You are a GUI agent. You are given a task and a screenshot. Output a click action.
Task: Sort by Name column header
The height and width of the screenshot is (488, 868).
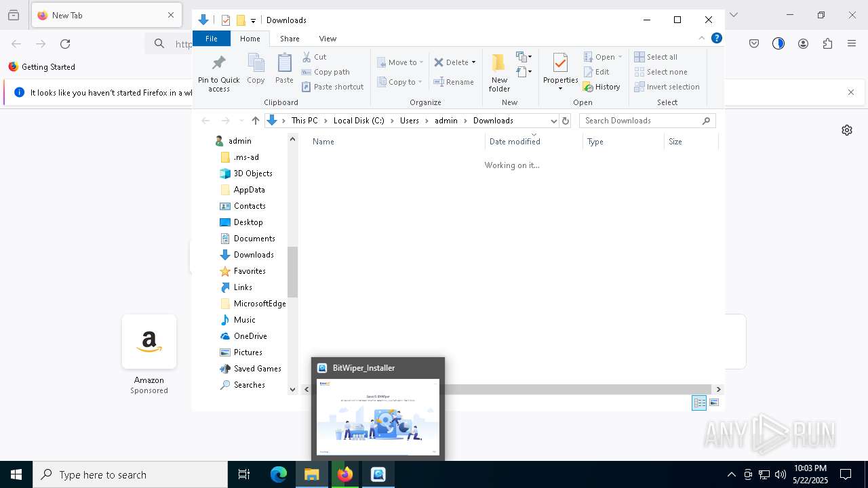point(397,142)
